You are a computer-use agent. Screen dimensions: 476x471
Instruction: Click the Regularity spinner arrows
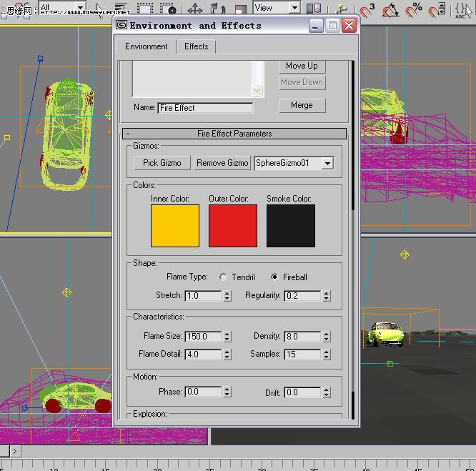(327, 296)
